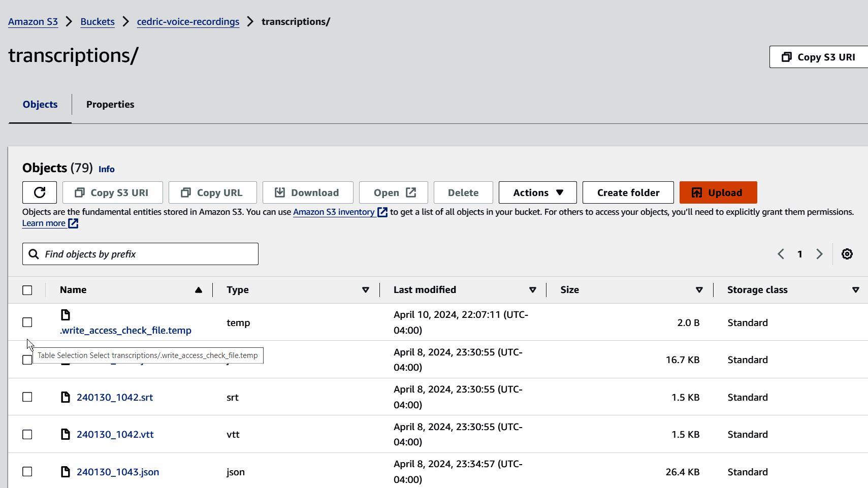Click the Upload button

[x=718, y=192]
